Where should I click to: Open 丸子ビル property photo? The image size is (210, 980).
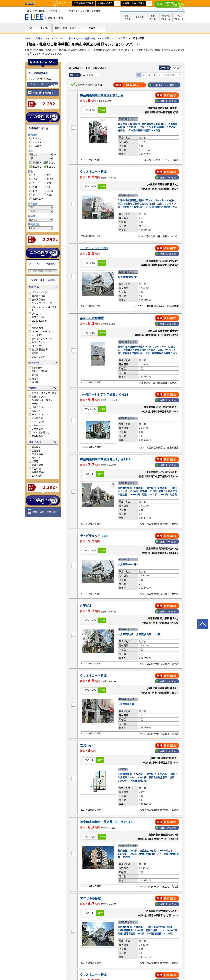coord(98,641)
